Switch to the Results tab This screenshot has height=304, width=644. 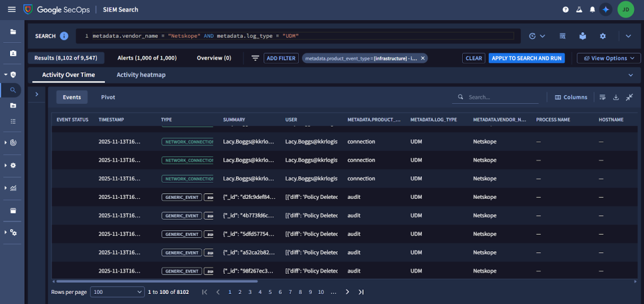point(66,58)
